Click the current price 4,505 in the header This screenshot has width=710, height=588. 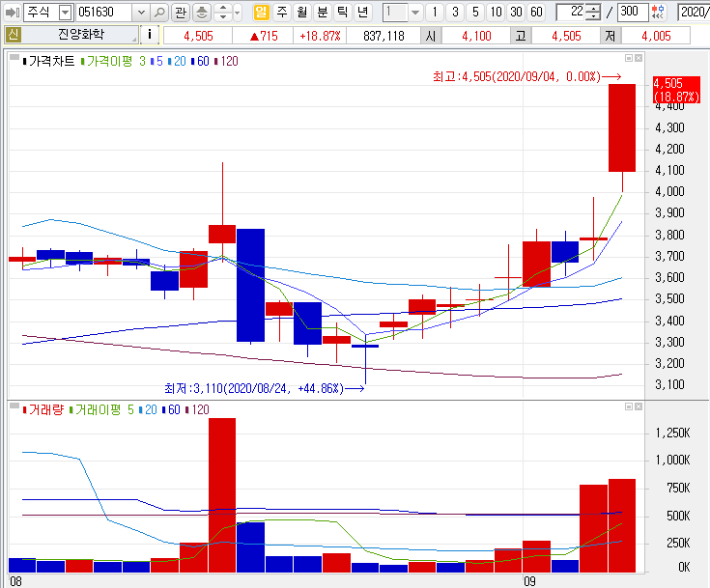pyautogui.click(x=198, y=36)
